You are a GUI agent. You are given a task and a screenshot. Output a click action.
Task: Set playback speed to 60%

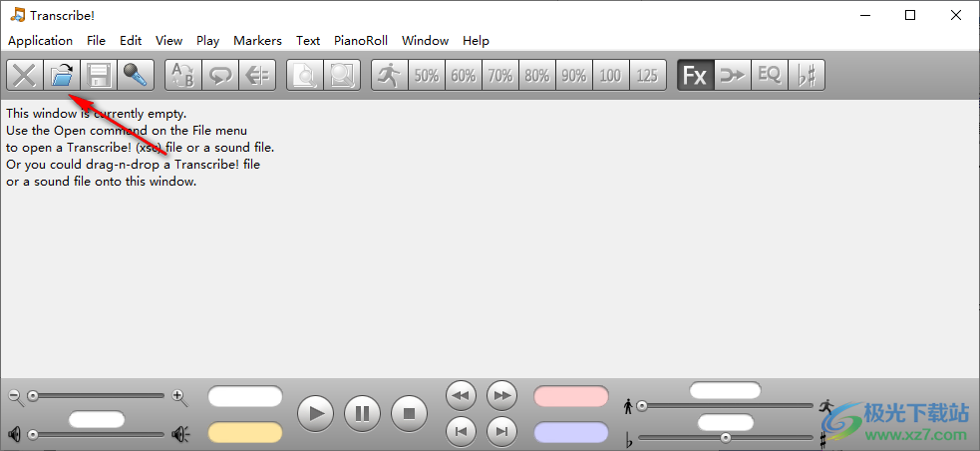[x=464, y=76]
